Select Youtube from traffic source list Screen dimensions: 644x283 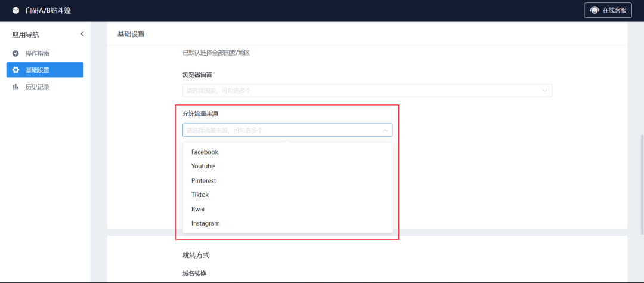tap(288, 166)
